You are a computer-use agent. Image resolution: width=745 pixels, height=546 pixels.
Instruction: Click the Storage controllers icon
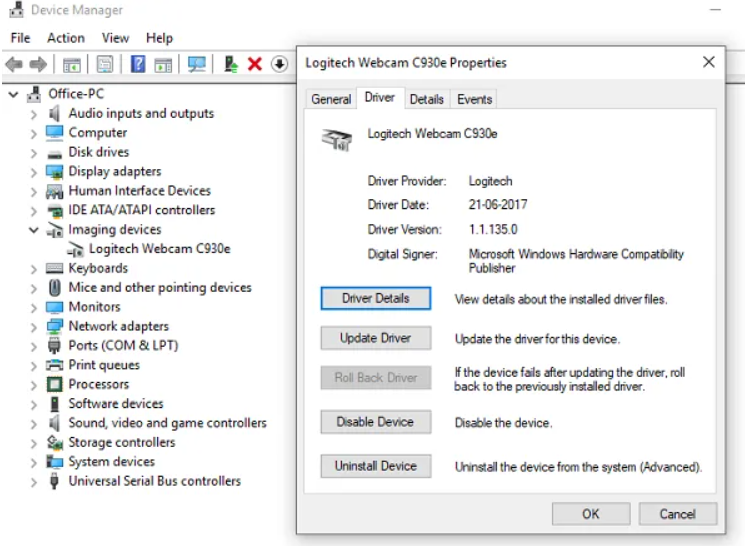click(55, 442)
